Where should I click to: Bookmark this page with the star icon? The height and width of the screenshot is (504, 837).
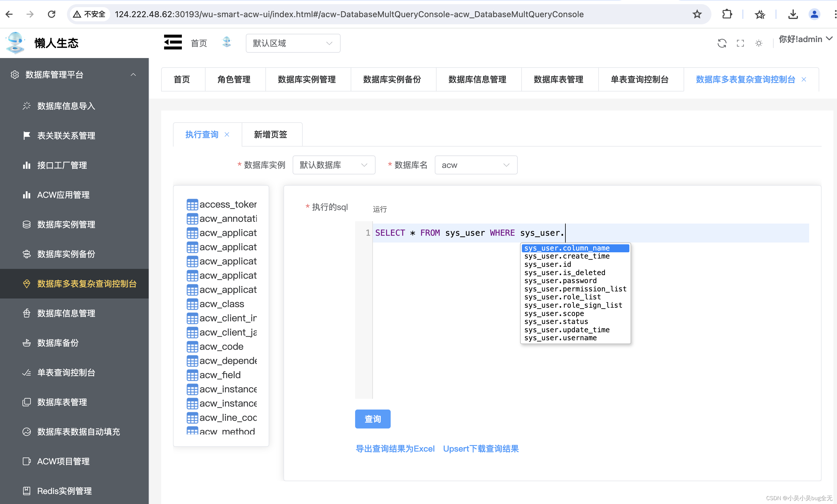[697, 14]
